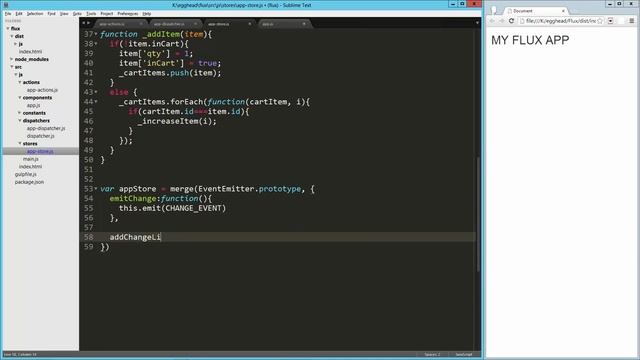
Task: Focus the browser address bar URL
Action: (x=560, y=21)
